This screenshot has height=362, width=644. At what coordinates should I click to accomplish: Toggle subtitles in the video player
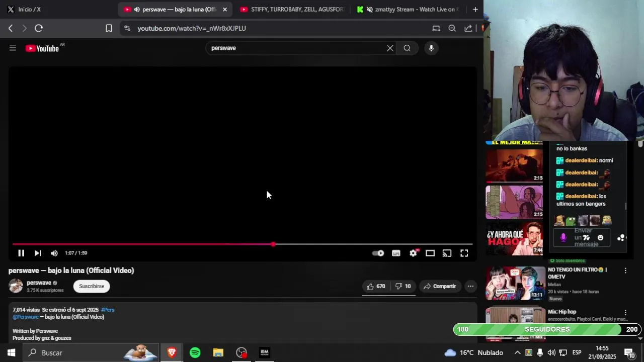396,253
